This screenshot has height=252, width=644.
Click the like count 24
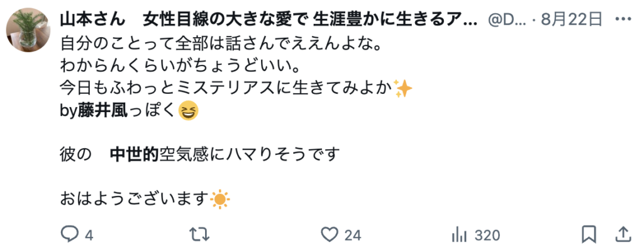coord(352,236)
